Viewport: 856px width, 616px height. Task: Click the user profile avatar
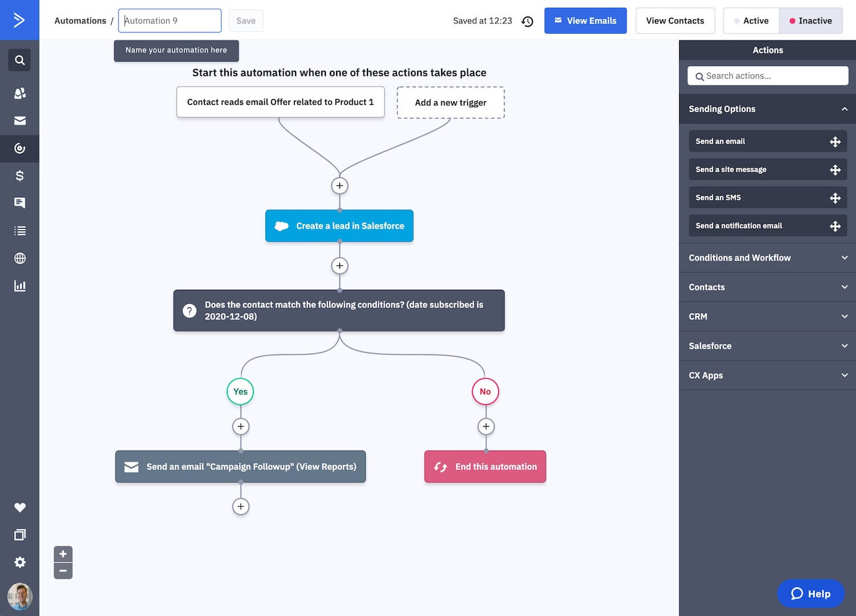click(x=19, y=597)
